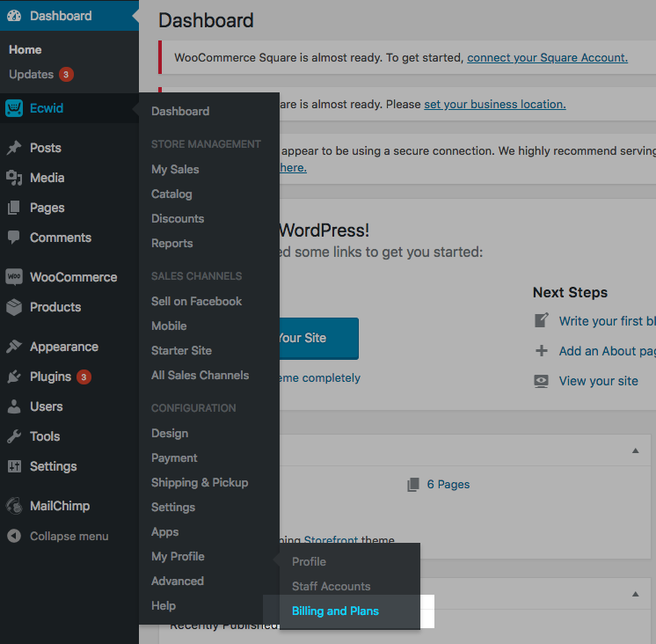Viewport: 656px width, 644px height.
Task: Open the Appearance menu
Action: tap(64, 347)
